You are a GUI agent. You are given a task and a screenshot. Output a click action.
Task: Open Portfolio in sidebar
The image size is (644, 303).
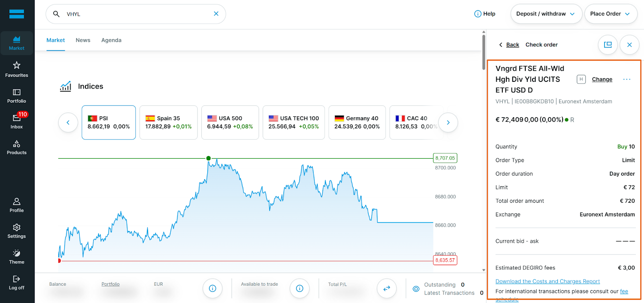coord(17,96)
